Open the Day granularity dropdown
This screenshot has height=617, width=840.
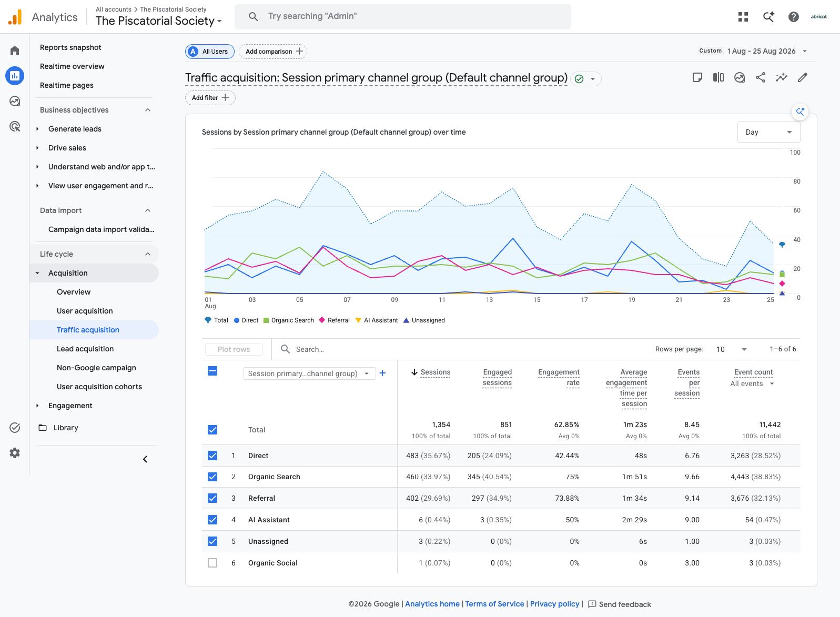[x=768, y=132]
